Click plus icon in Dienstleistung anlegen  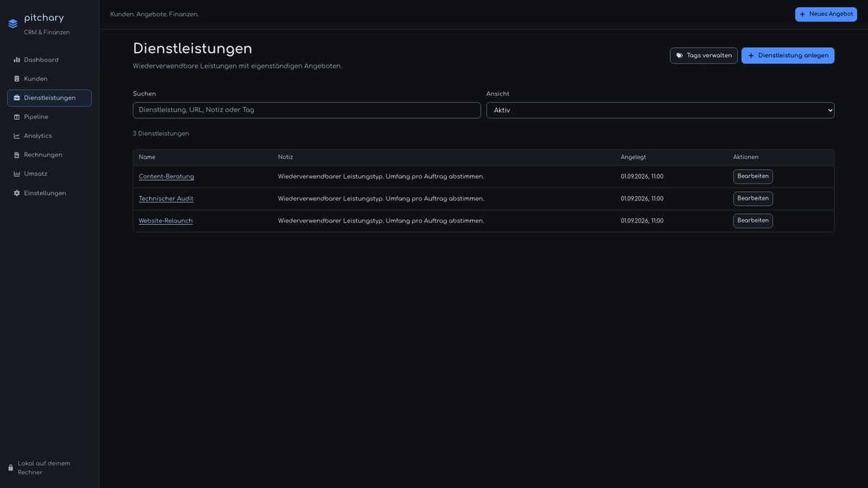tap(751, 56)
